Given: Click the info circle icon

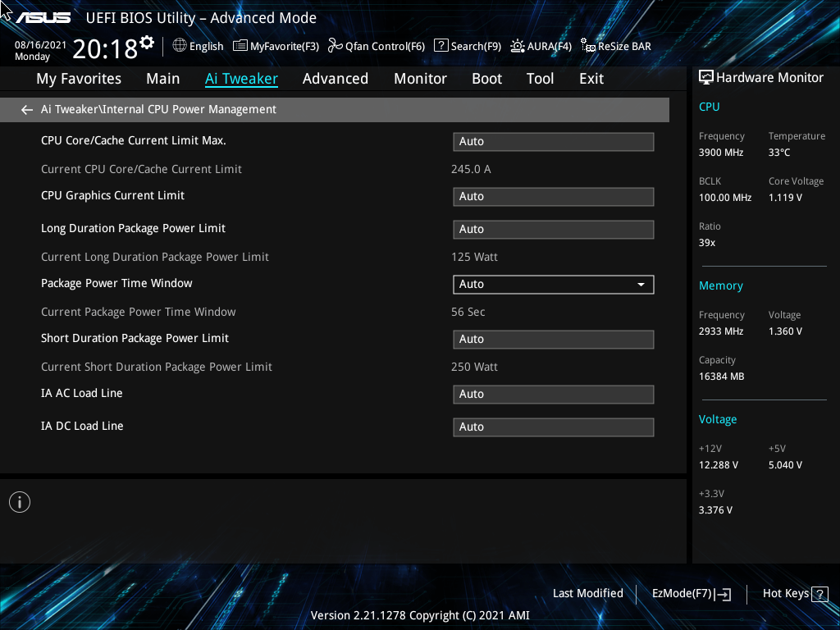Looking at the screenshot, I should (20, 502).
